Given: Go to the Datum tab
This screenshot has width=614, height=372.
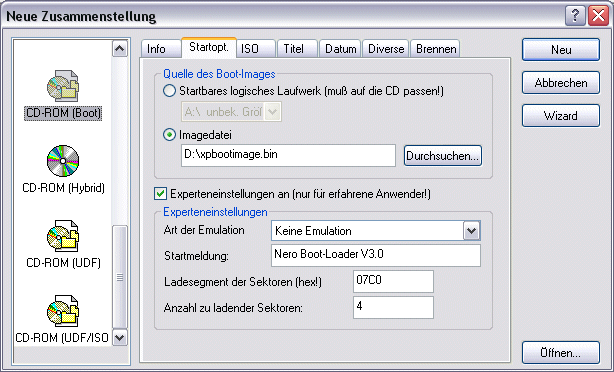Looking at the screenshot, I should click(x=341, y=49).
